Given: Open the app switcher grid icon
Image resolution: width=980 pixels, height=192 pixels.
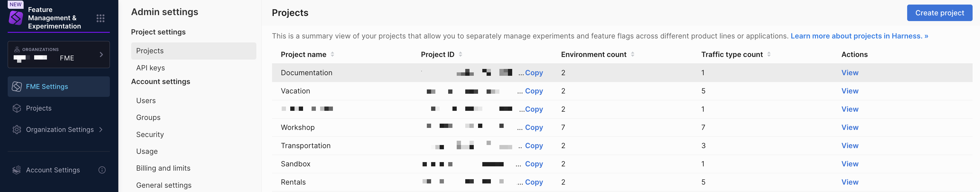Looking at the screenshot, I should coord(100,18).
